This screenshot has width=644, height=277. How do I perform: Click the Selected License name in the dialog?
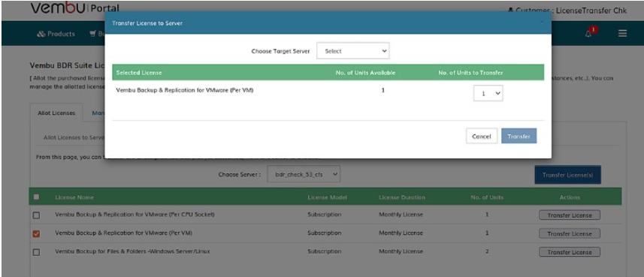tap(185, 90)
